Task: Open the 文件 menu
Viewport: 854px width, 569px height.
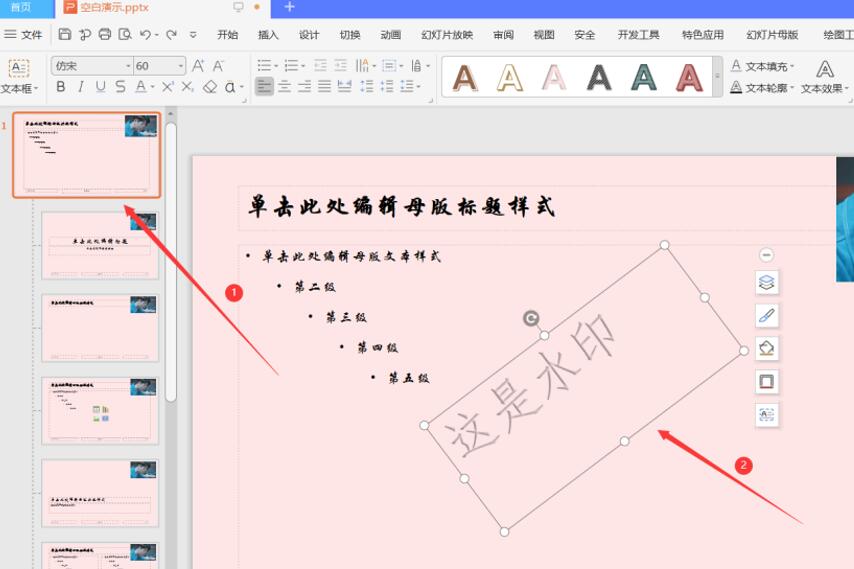Action: [24, 34]
